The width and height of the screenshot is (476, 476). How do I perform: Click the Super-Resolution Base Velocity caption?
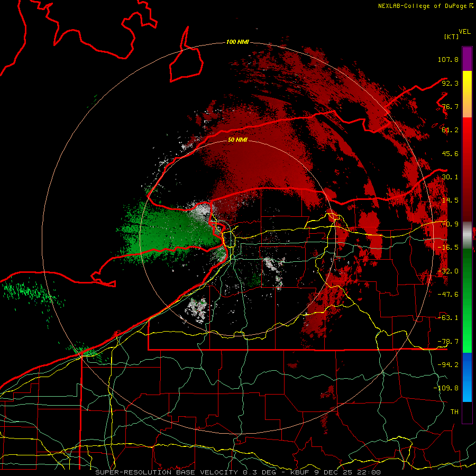238,472
